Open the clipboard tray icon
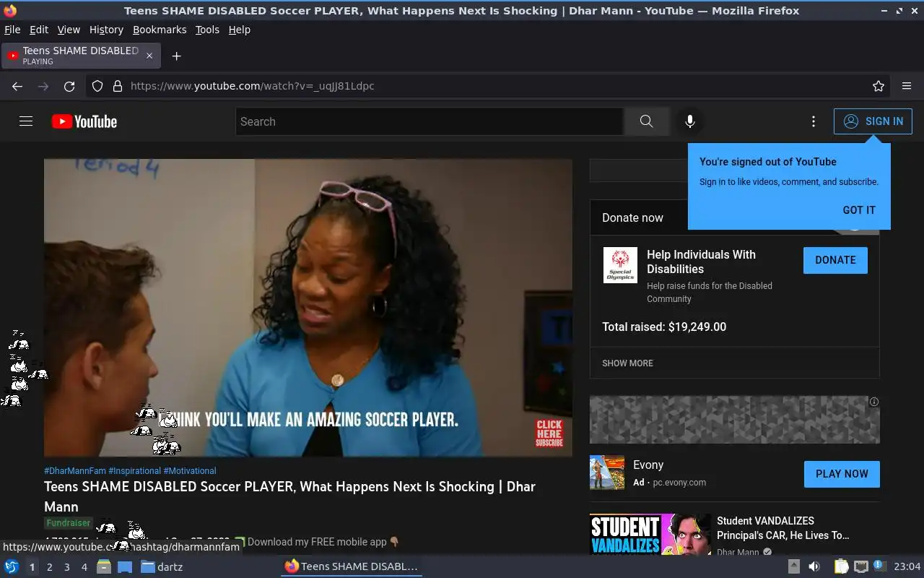Screen dimensions: 924x578 coord(841,566)
